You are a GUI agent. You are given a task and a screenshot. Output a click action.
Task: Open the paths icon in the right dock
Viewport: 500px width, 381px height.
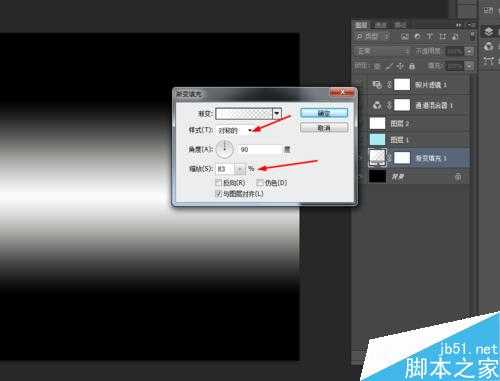[488, 61]
